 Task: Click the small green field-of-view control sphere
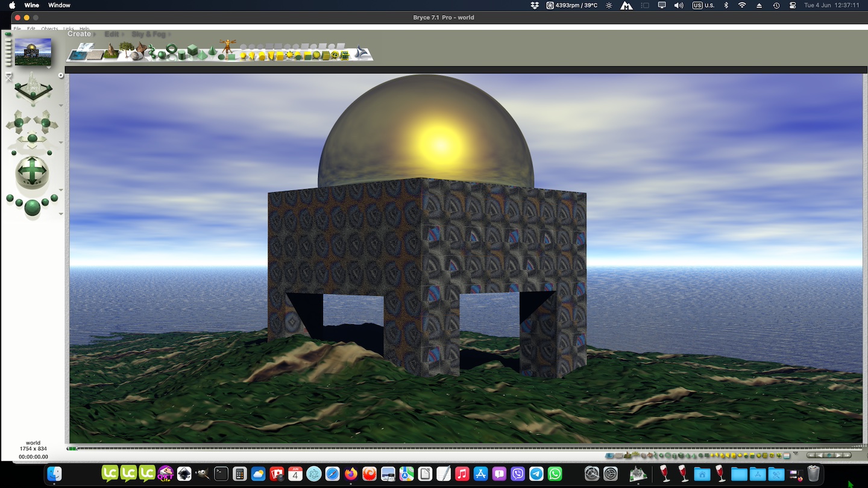point(49,152)
